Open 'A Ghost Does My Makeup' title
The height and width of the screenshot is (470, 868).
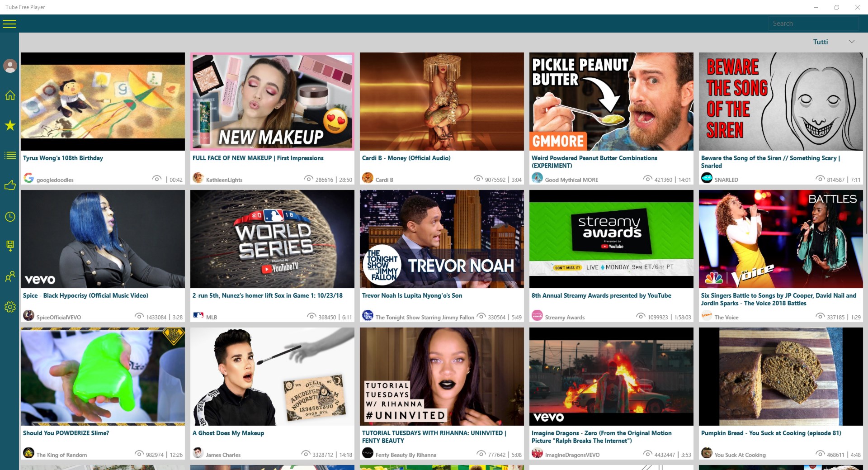pos(228,433)
